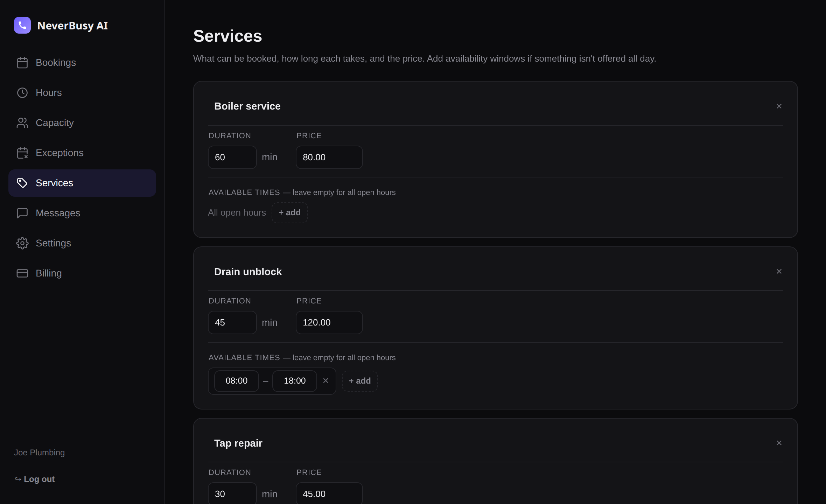Click the Joe Plumbing account label
Viewport: 826px width, 504px height.
tap(39, 453)
